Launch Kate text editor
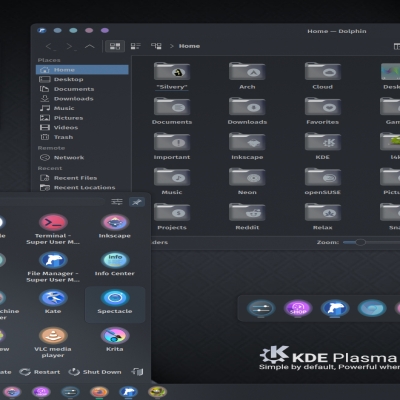The height and width of the screenshot is (400, 400). tap(53, 302)
